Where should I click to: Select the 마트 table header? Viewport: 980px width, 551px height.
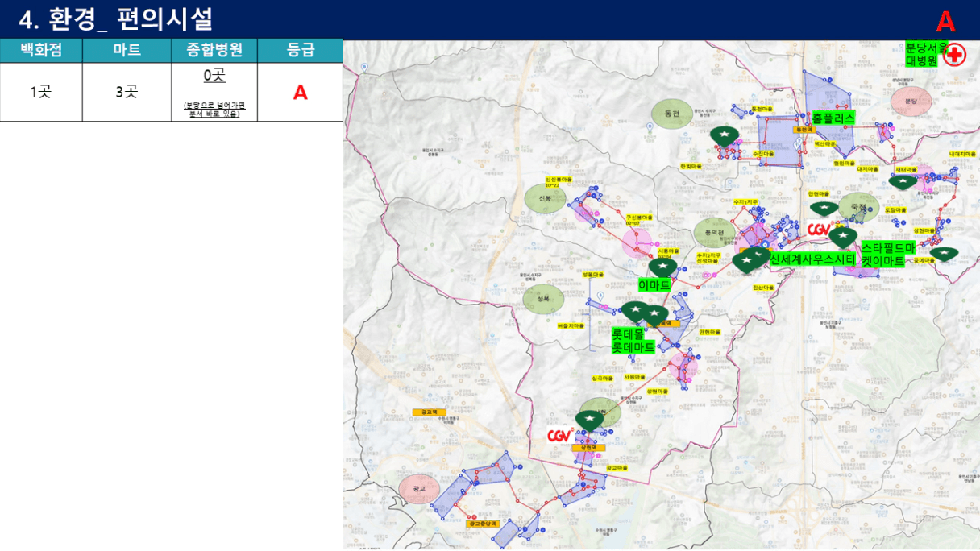[x=127, y=50]
